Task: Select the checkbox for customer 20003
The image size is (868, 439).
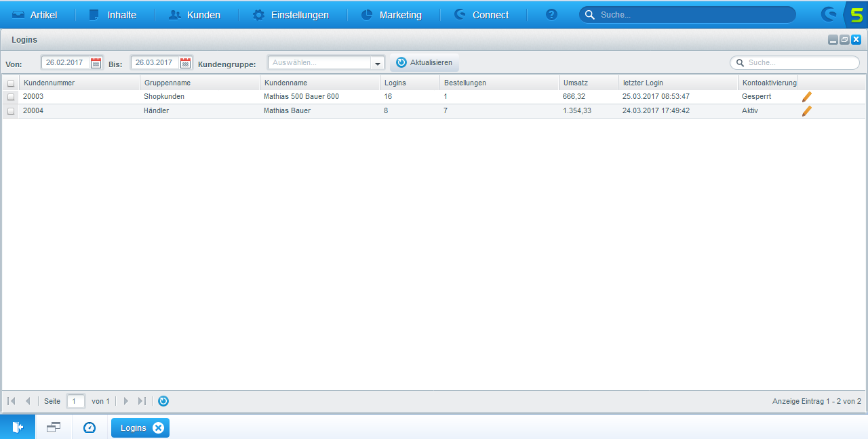Action: [10, 97]
